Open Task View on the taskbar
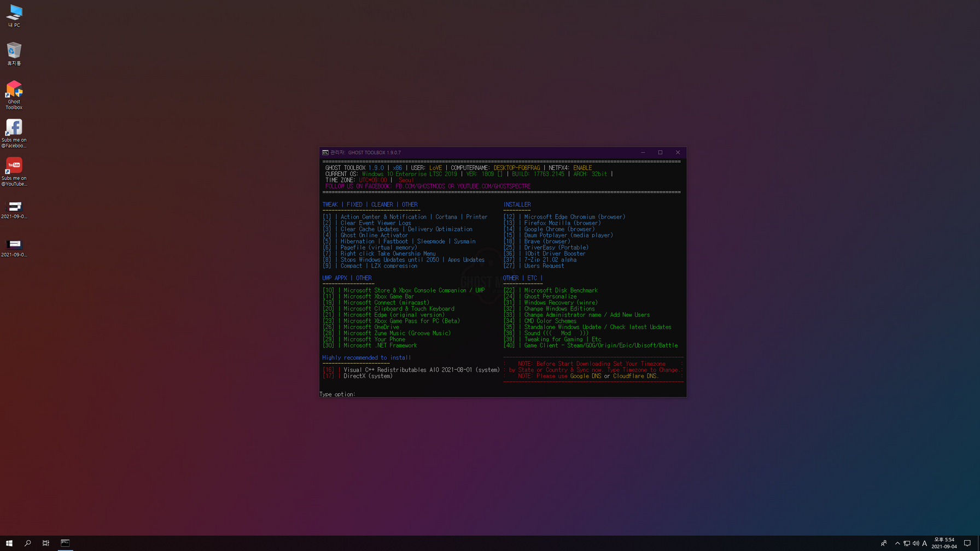This screenshot has height=551, width=980. 46,543
